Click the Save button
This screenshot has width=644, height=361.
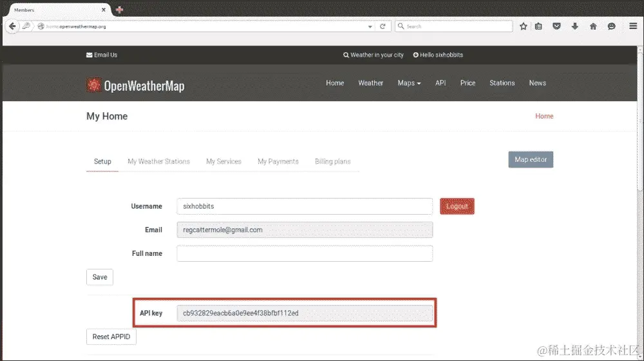(100, 277)
